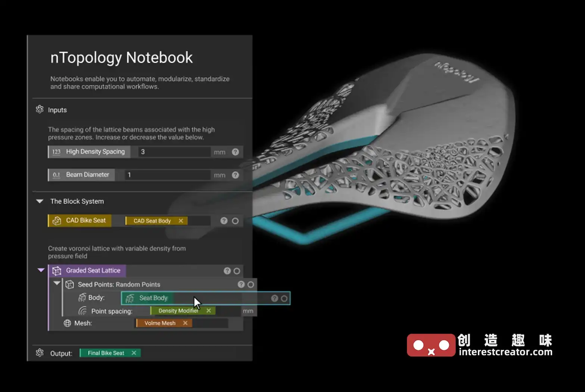
Task: Click the CAD Bike Seat block icon
Action: point(57,221)
